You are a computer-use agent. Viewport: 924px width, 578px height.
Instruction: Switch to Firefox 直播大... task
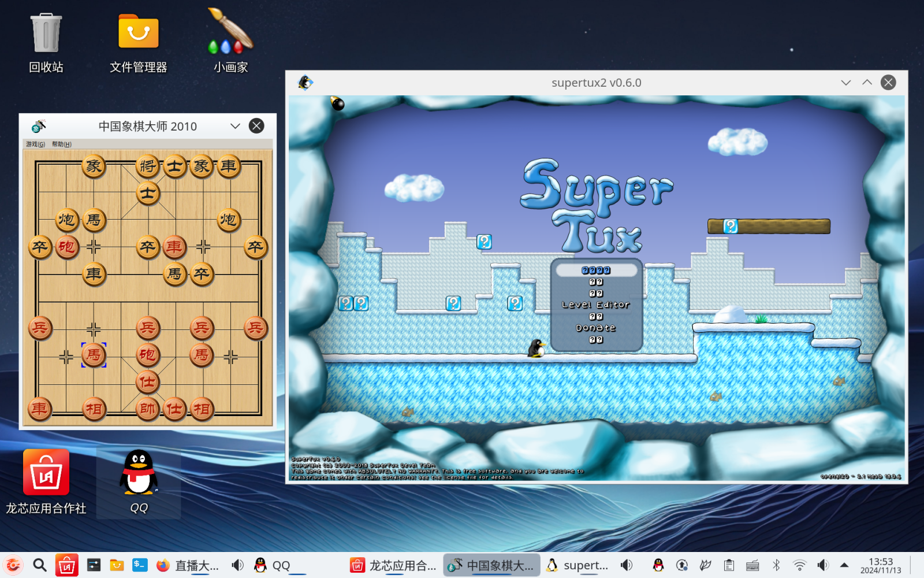[x=188, y=565]
